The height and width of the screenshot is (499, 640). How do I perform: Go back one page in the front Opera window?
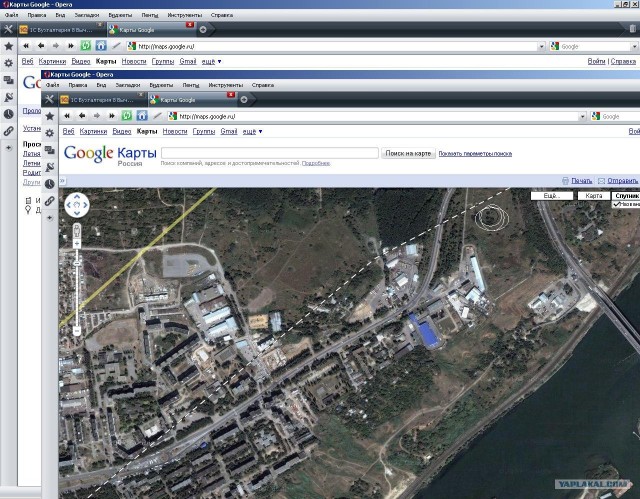pyautogui.click(x=82, y=116)
